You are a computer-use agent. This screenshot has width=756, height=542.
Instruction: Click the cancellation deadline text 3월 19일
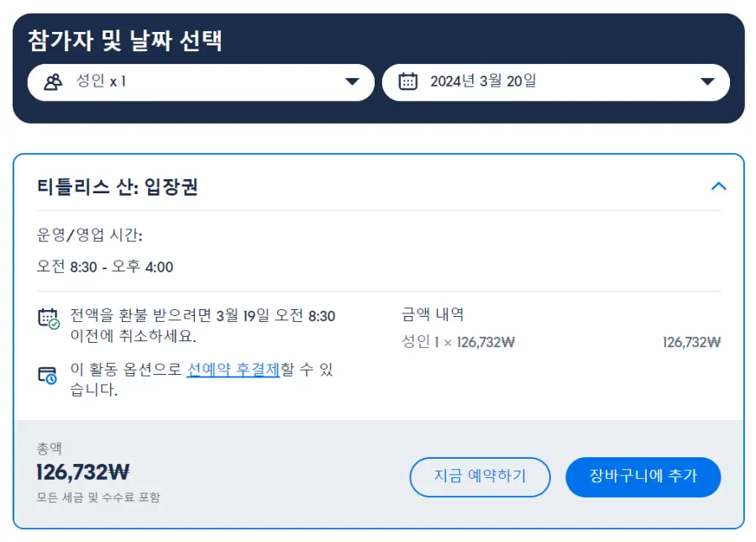point(243,316)
